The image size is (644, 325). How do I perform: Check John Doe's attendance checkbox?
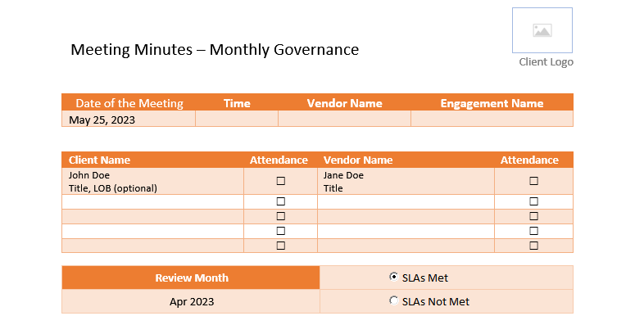[280, 181]
